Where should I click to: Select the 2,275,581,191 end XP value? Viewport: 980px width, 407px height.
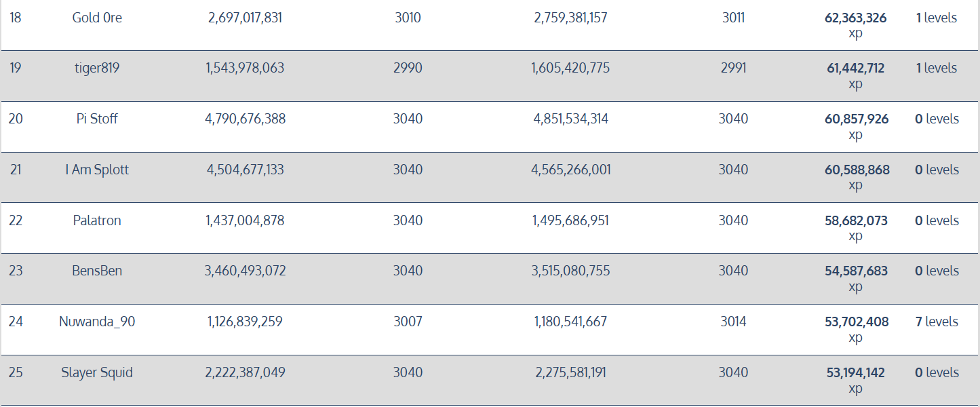570,372
